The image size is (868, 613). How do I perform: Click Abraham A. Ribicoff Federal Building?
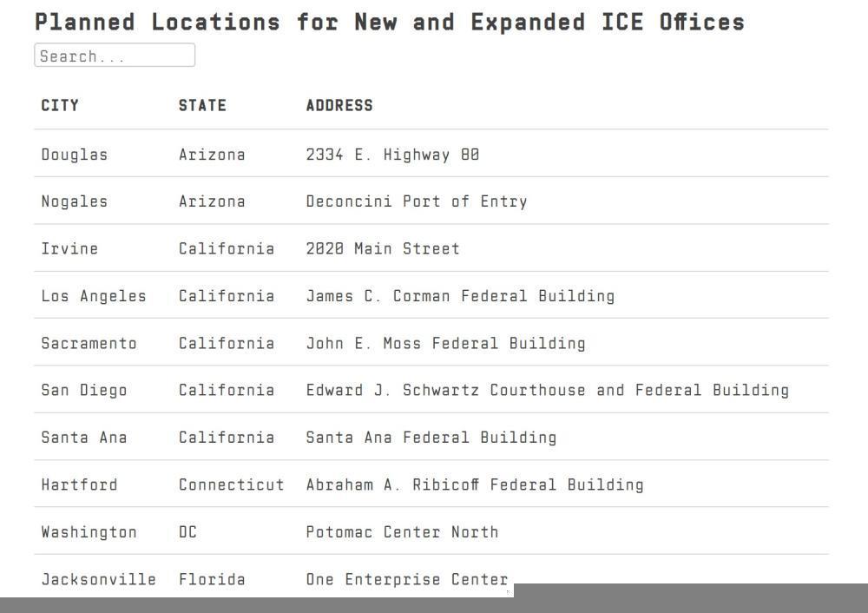tap(475, 484)
